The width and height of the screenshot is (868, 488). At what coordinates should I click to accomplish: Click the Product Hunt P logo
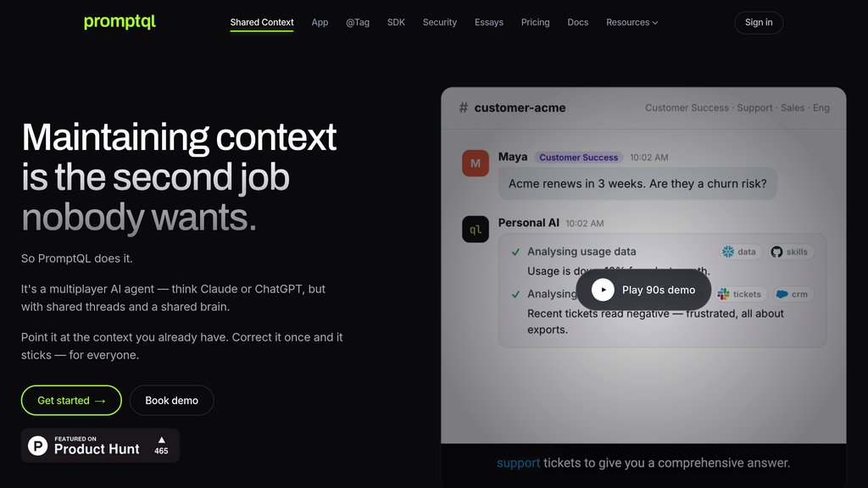click(37, 446)
